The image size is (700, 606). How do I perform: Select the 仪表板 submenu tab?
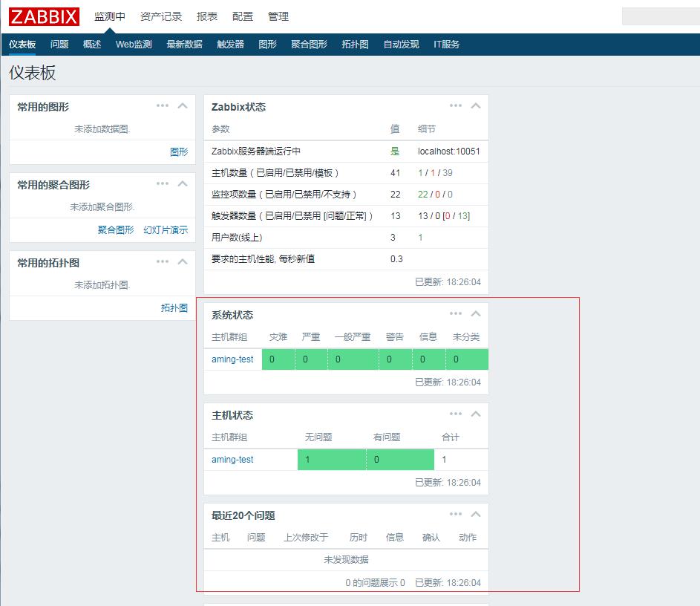[22, 45]
